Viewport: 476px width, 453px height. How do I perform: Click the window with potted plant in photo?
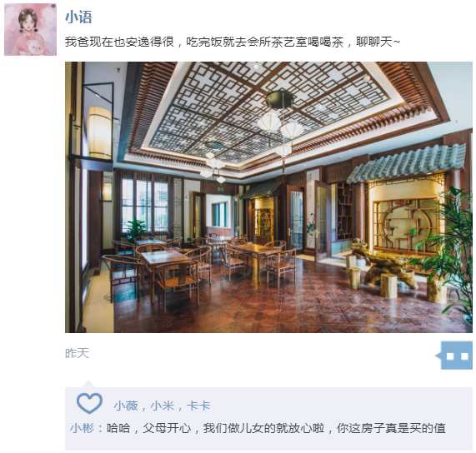pyautogui.click(x=143, y=207)
